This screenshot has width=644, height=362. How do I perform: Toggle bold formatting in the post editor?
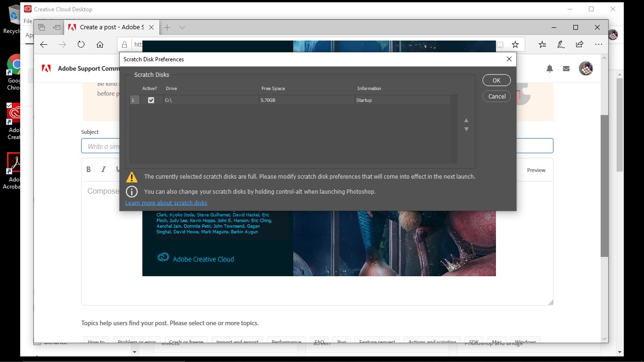[88, 170]
